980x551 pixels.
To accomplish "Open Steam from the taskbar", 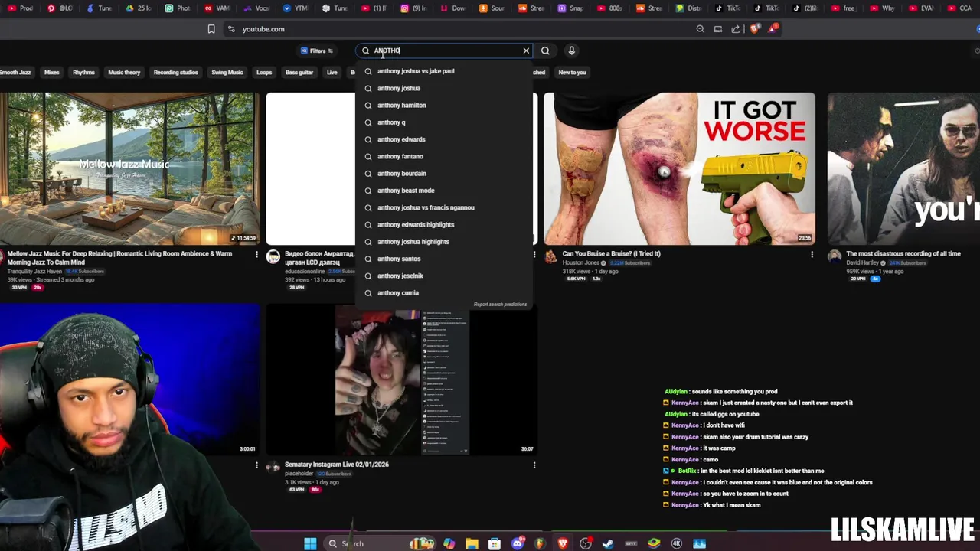I will point(608,543).
